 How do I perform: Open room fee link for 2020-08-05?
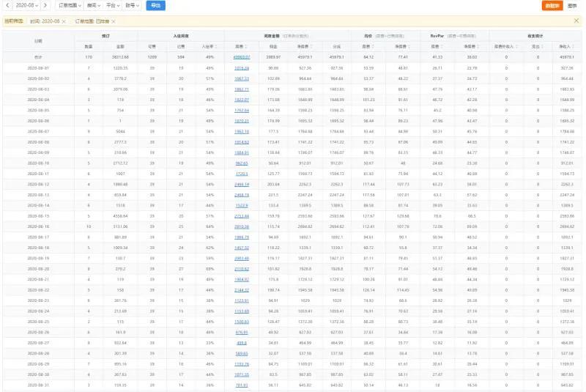(x=242, y=111)
